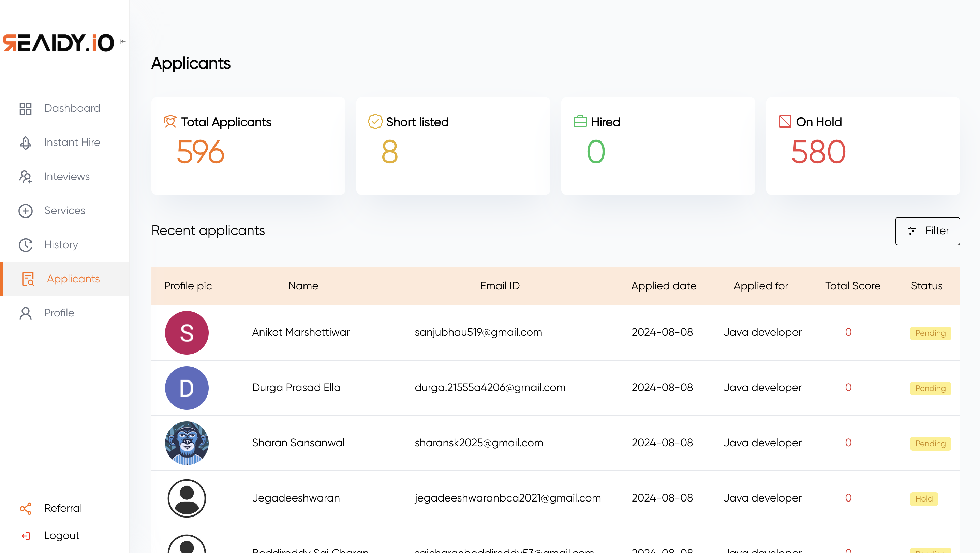Screen dimensions: 980x553
Task: Click the Recent applicants heading
Action: [208, 231]
